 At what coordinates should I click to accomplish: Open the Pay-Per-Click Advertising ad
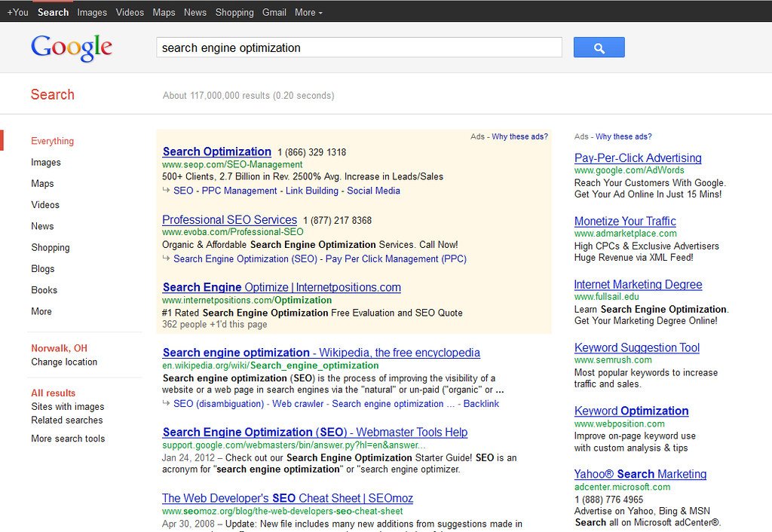click(638, 157)
